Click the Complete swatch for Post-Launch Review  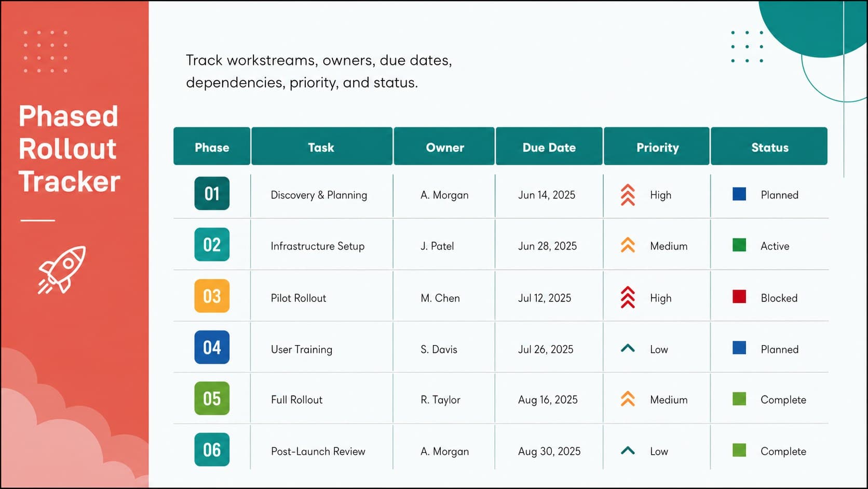(739, 450)
